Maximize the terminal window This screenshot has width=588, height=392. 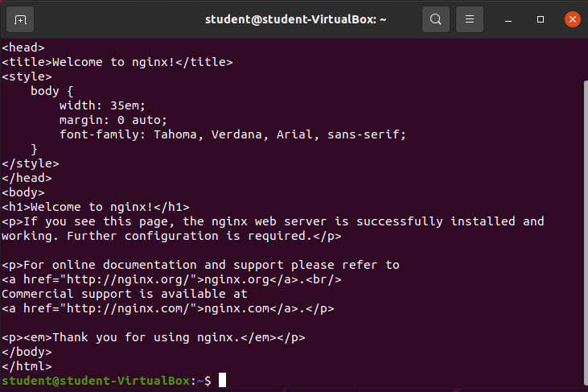pyautogui.click(x=541, y=19)
